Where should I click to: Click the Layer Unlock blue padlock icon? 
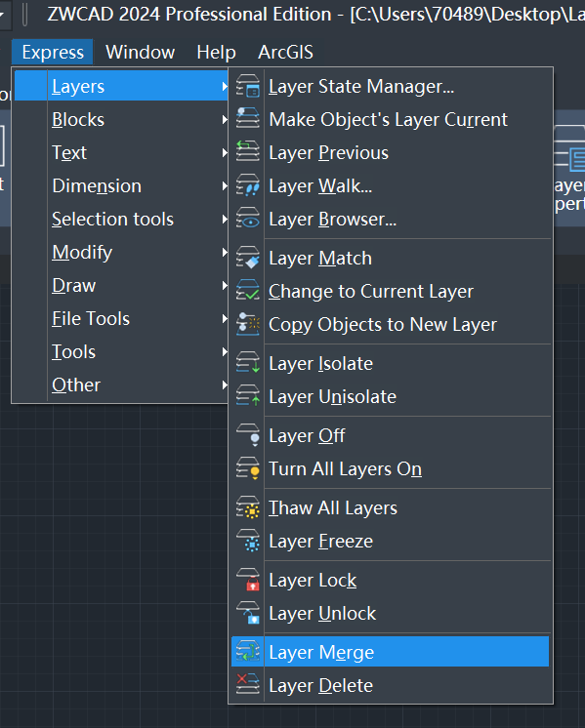(x=248, y=613)
